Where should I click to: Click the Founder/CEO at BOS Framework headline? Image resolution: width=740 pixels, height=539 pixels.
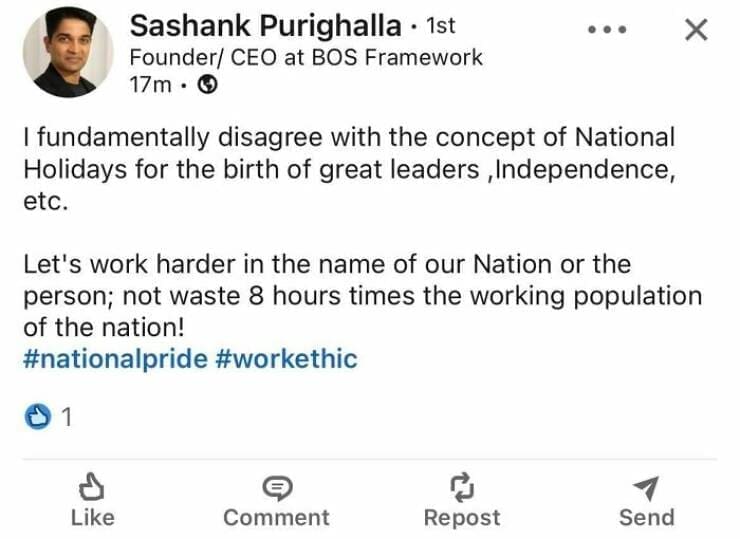point(306,57)
